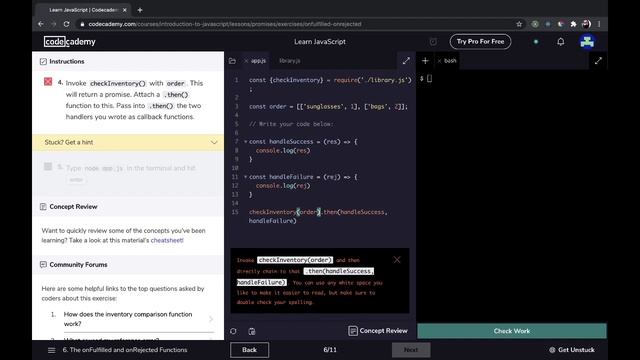Open the syllabus hamburger menu
Screen dimensions: 640x360
tap(51, 350)
